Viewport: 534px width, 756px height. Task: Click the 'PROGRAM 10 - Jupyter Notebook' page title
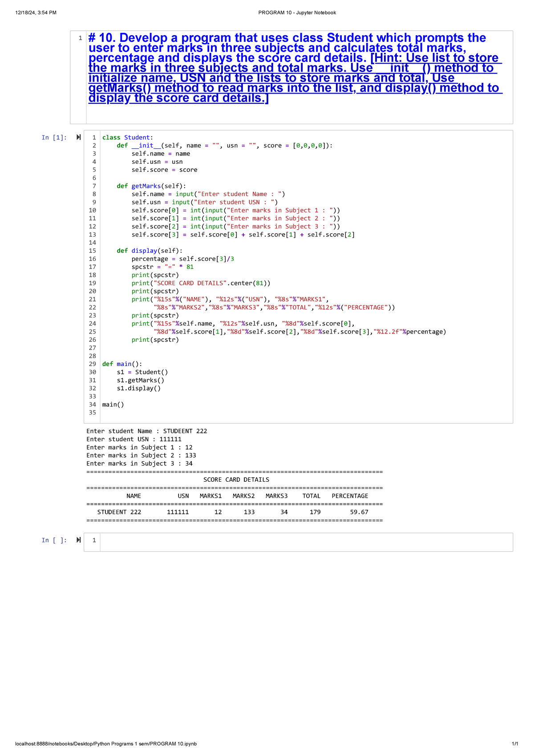pos(297,12)
